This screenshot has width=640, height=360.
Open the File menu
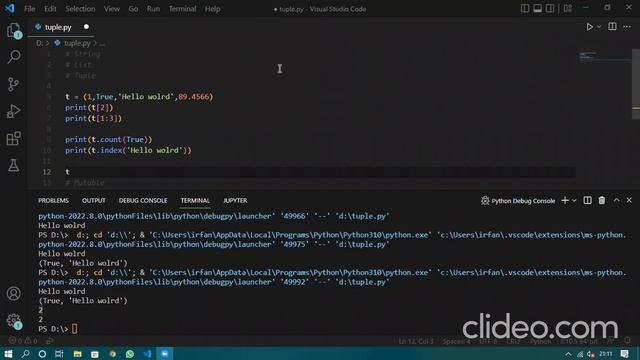coord(29,9)
